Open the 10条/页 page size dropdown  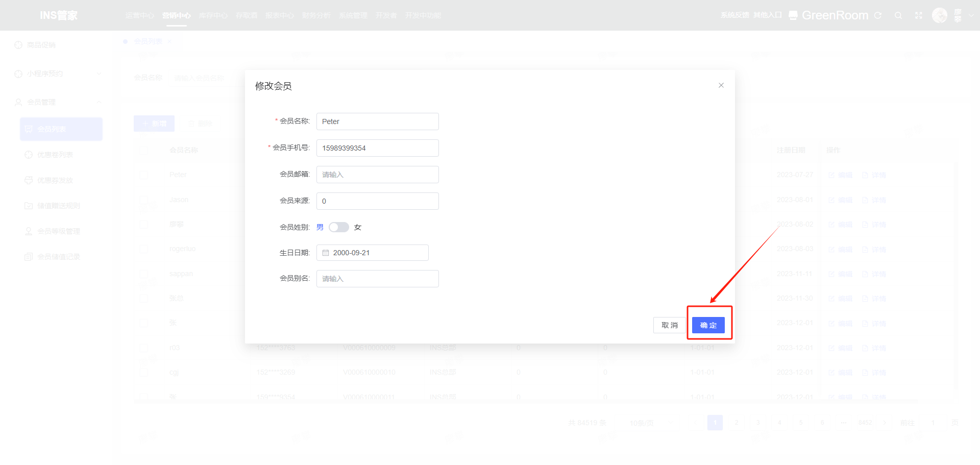pyautogui.click(x=648, y=423)
